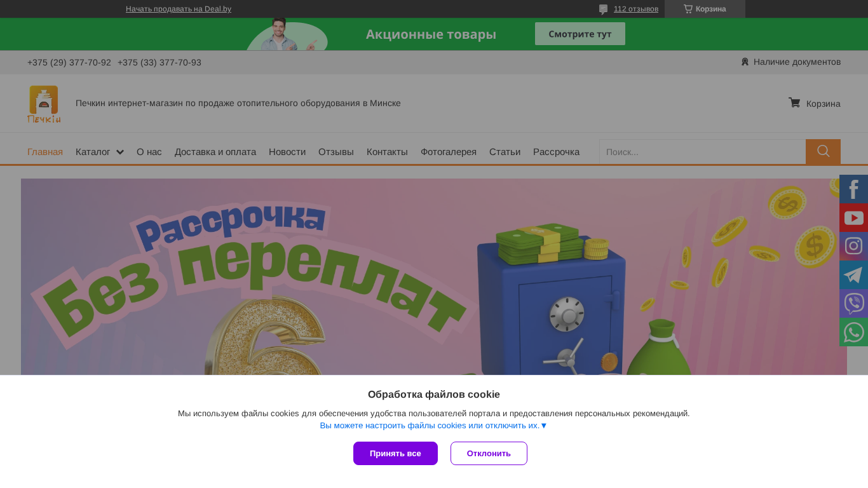Click the Отклонить cookie button
Image resolution: width=868 pixels, height=488 pixels.
click(489, 453)
